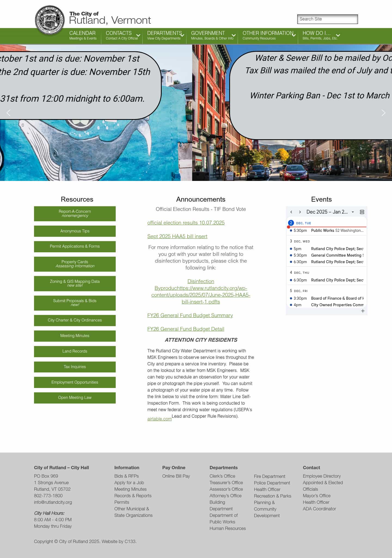Expand the Contacts menu chevron
The height and width of the screenshot is (558, 392).
click(138, 35)
